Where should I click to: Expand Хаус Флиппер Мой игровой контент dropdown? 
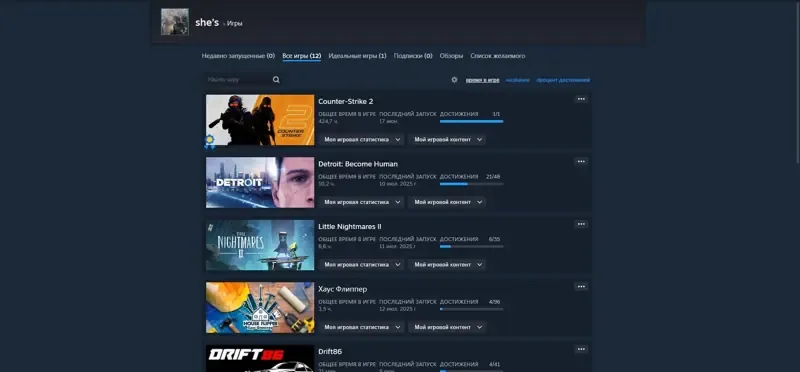[447, 327]
